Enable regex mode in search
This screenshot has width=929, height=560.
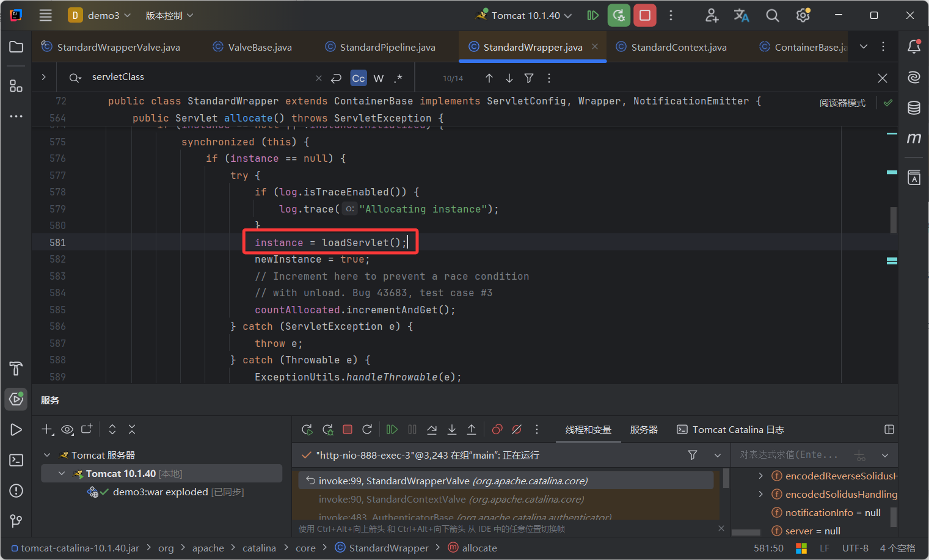pos(398,78)
